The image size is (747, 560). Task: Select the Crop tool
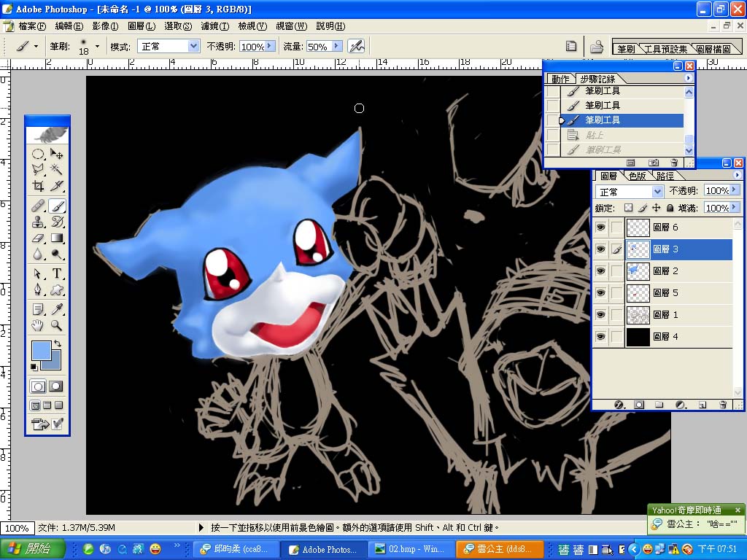coord(38,186)
